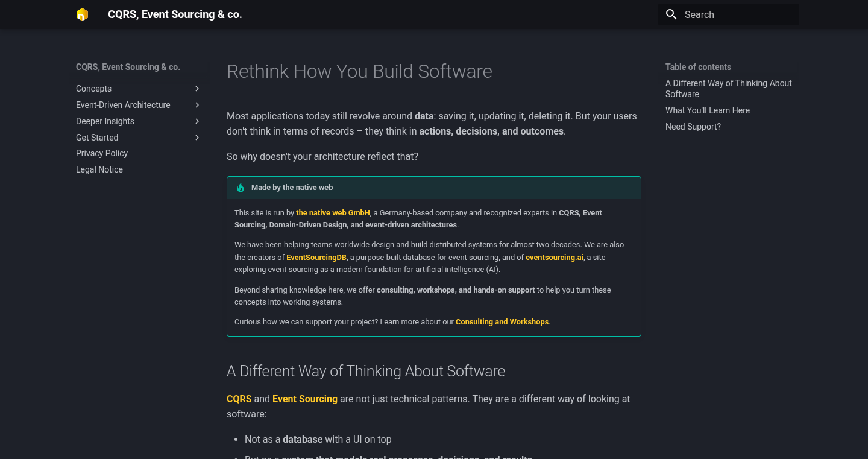
Task: Click the 'Made by the native web' title
Action: coord(292,188)
